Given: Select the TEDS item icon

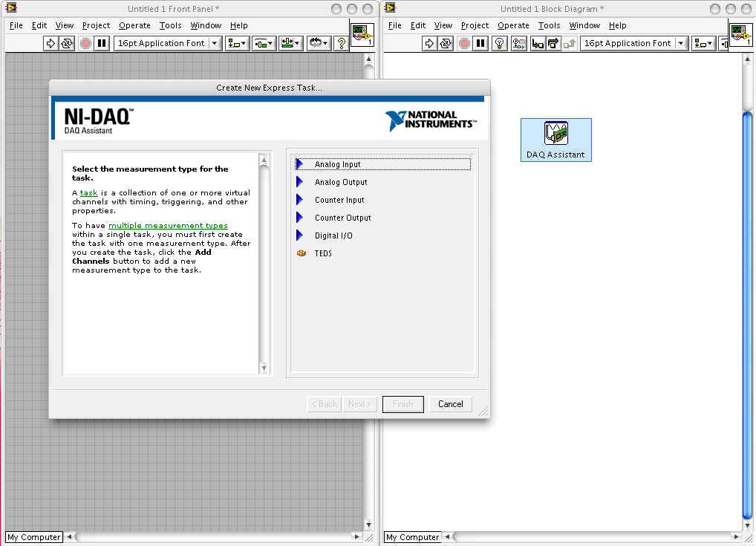Looking at the screenshot, I should (x=302, y=253).
